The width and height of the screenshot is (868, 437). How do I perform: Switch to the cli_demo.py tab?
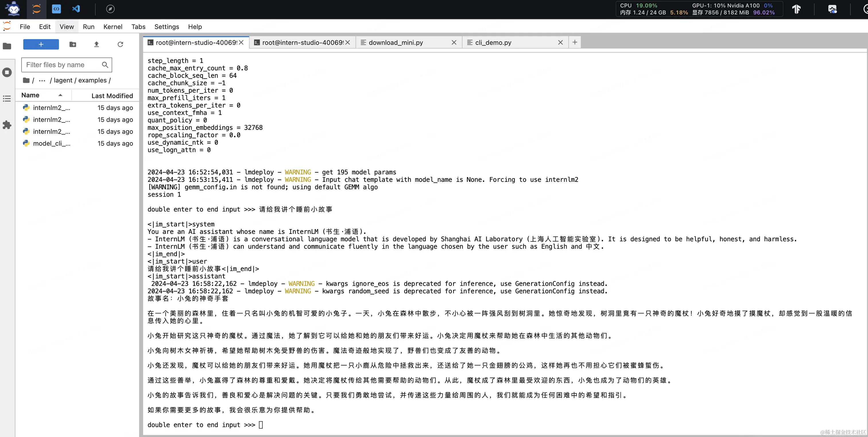click(493, 43)
